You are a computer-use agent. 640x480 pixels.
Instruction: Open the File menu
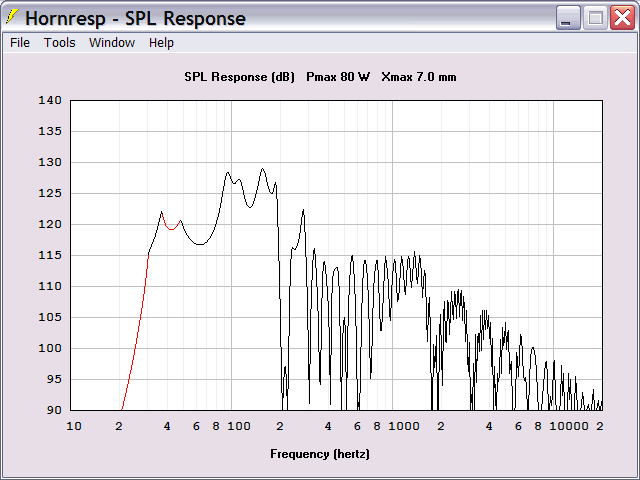[x=20, y=42]
